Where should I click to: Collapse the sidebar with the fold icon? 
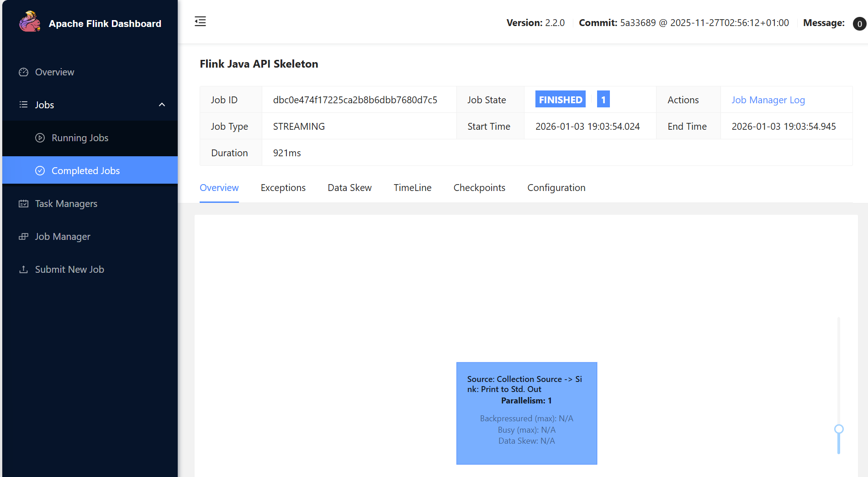tap(200, 21)
